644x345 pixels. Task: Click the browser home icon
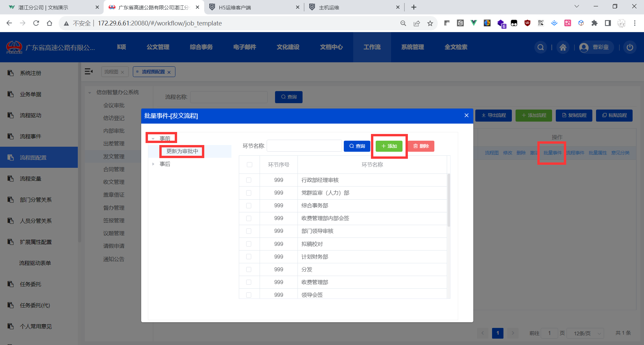click(50, 23)
